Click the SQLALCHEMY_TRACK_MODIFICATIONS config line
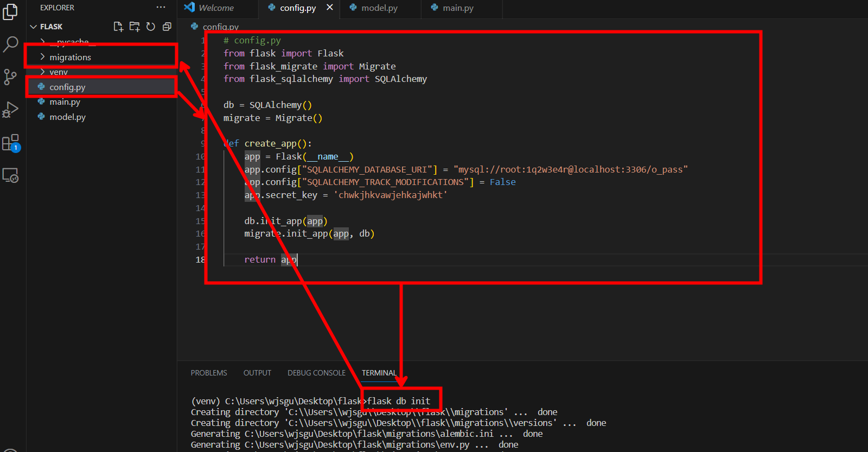The width and height of the screenshot is (868, 452). coord(380,182)
